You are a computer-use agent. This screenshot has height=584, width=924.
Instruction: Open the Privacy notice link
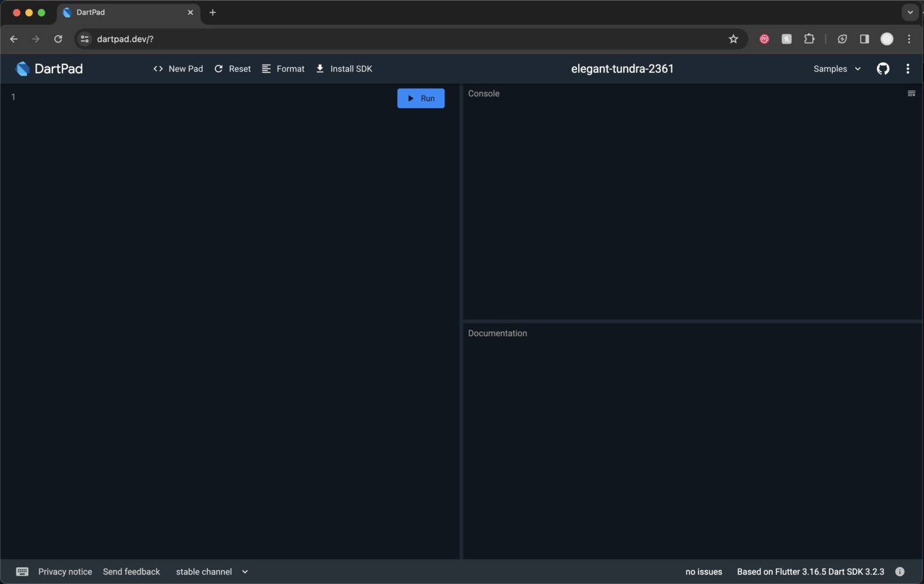pyautogui.click(x=65, y=571)
